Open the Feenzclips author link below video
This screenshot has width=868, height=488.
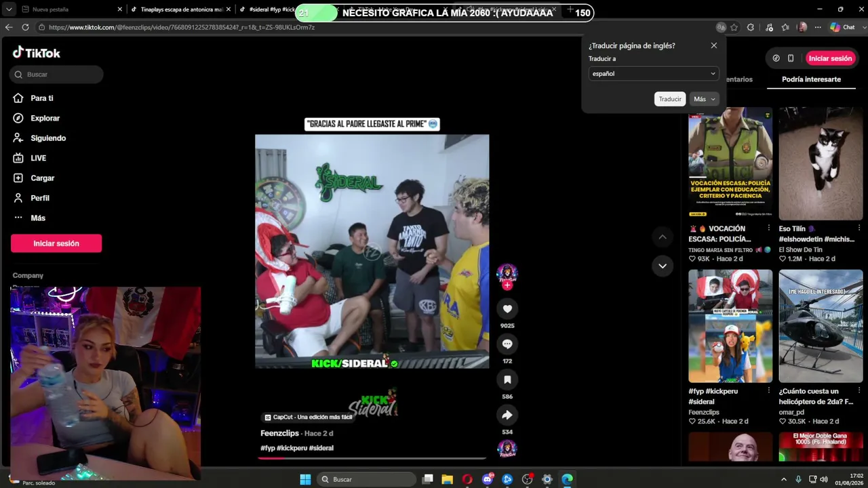coord(279,433)
